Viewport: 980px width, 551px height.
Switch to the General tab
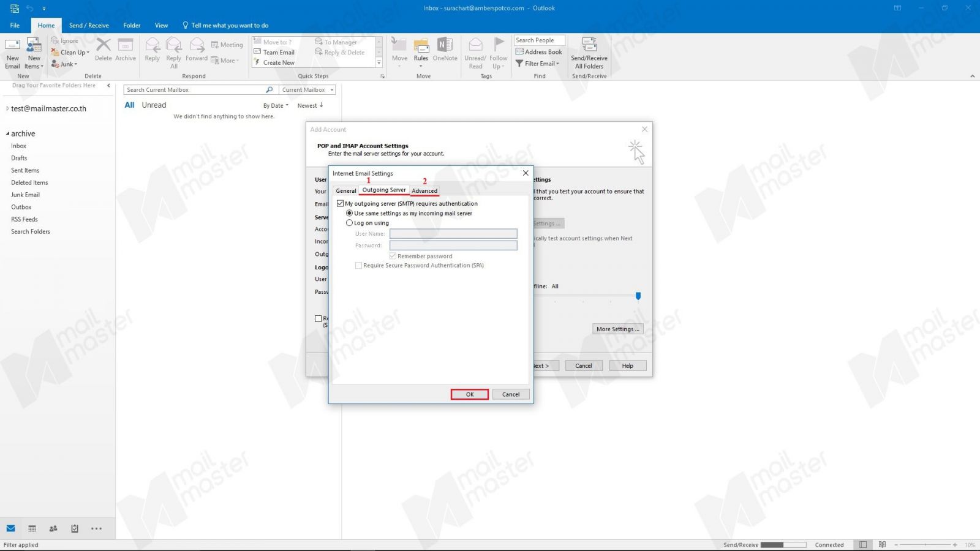[345, 191]
